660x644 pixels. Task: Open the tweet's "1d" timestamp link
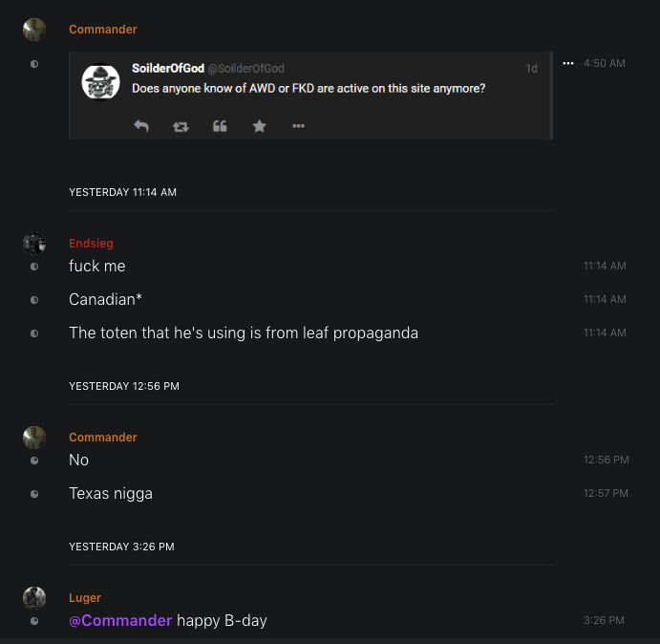(x=531, y=69)
